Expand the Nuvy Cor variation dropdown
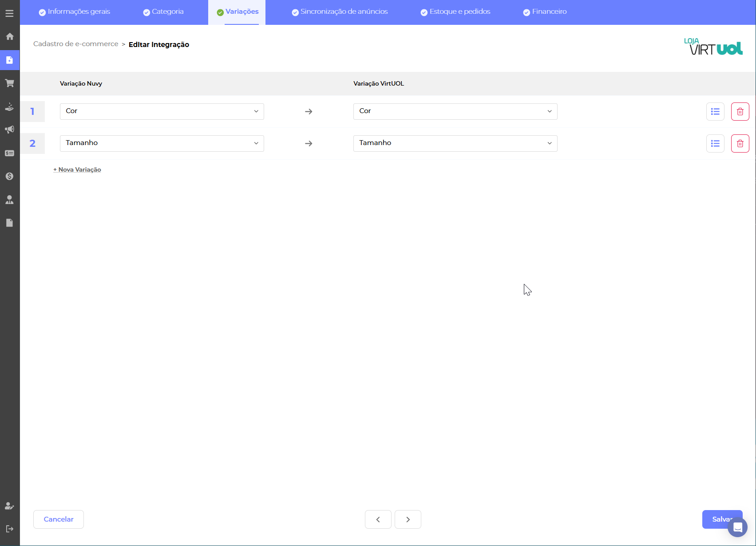This screenshot has height=546, width=756. 162,111
